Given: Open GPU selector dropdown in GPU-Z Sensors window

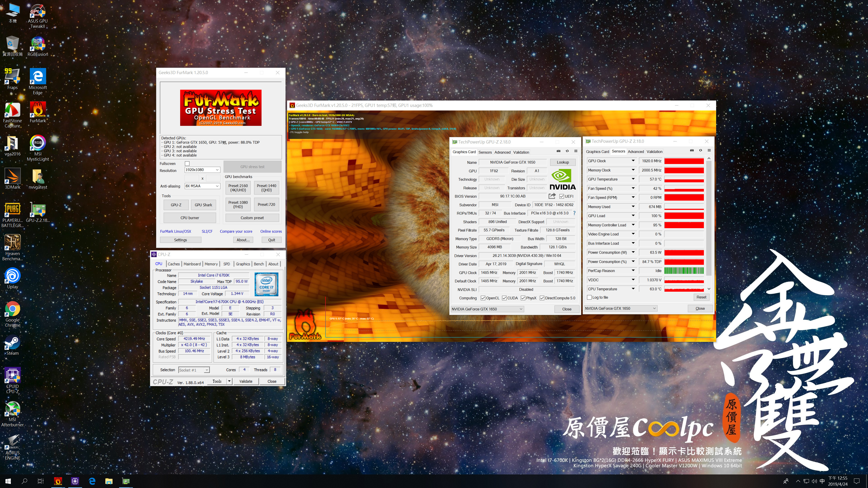Looking at the screenshot, I should [620, 308].
